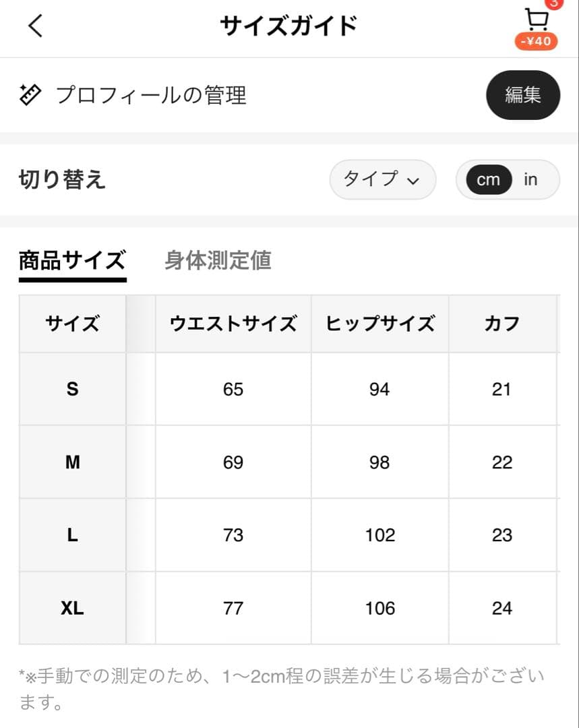Image resolution: width=579 pixels, height=728 pixels.
Task: Switch measurement units to in
Action: [x=531, y=180]
